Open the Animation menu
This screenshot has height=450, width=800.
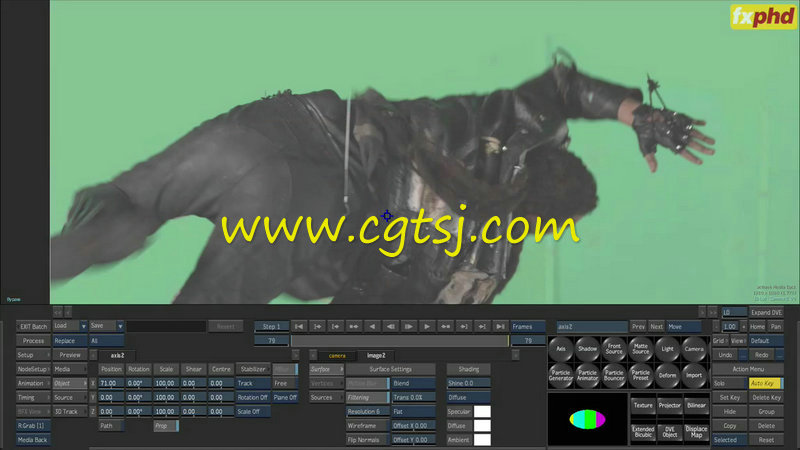33,383
